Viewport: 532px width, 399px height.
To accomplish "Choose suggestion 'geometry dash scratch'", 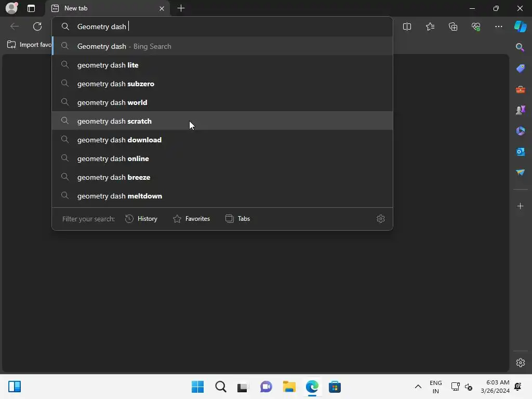I will [x=222, y=121].
